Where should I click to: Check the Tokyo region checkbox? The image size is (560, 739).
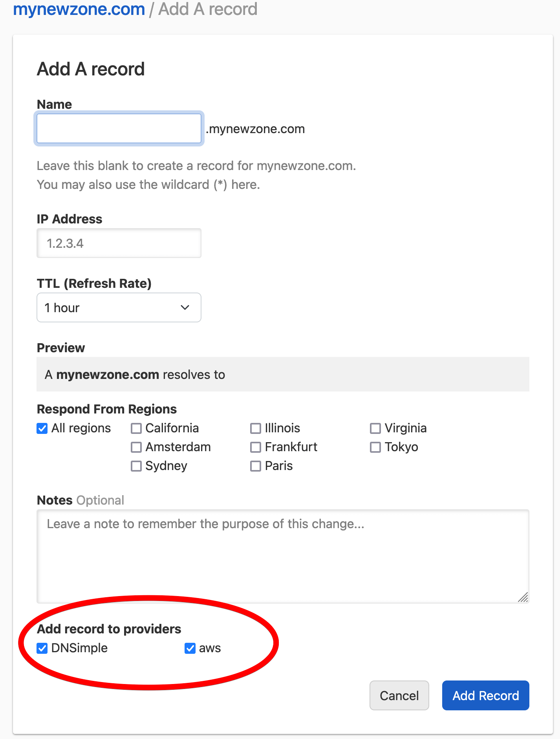pos(375,447)
